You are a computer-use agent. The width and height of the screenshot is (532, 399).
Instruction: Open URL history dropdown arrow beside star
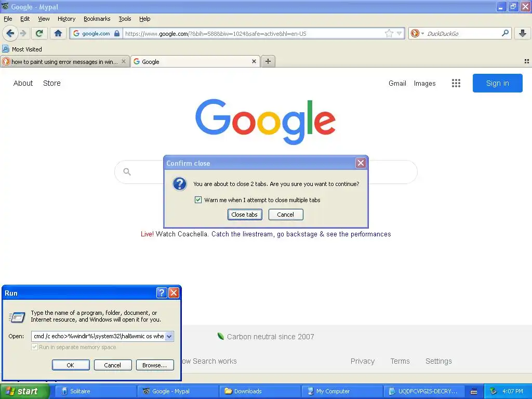coord(400,33)
